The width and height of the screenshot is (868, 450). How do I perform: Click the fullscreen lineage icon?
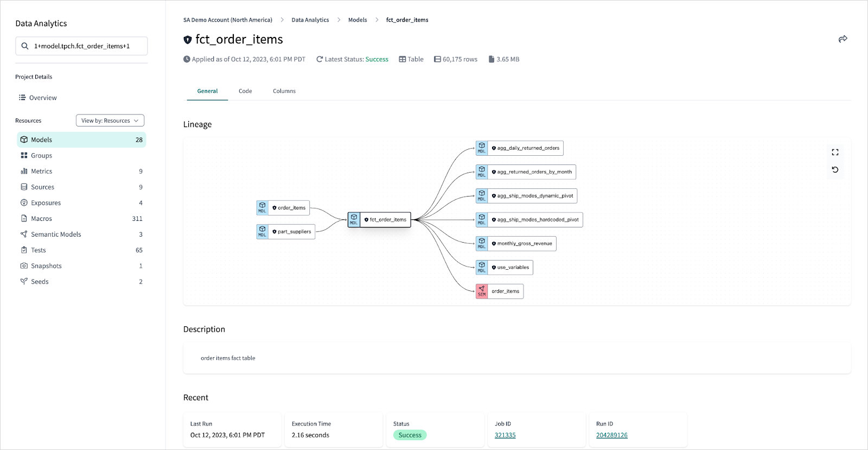[835, 152]
